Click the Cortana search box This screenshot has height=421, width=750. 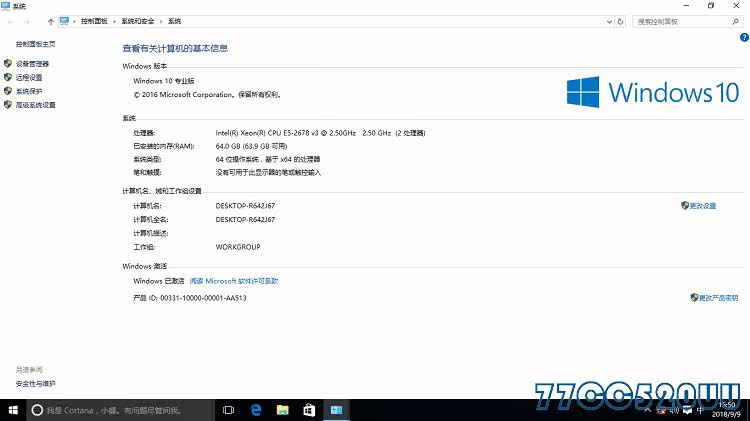point(120,410)
